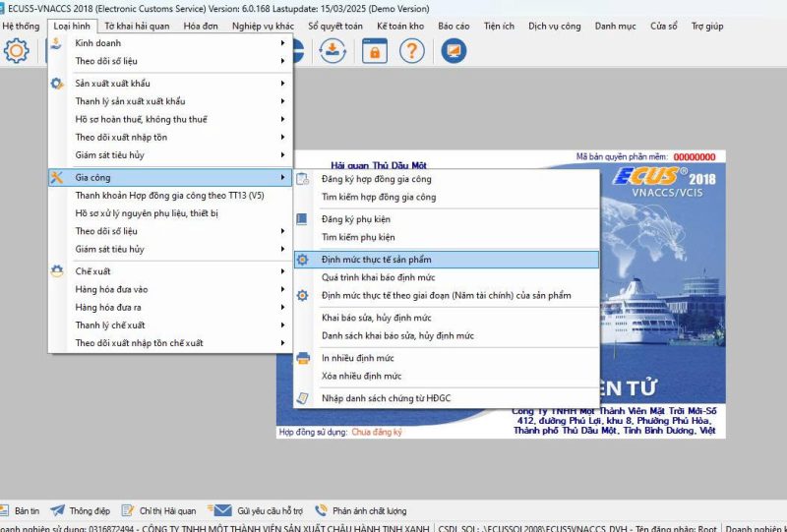Expand the Chế xuất submenu arrow
787x532 pixels.
pos(282,271)
